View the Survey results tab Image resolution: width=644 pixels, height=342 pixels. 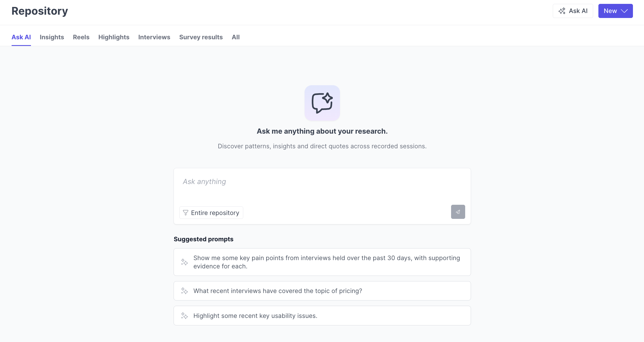[201, 37]
